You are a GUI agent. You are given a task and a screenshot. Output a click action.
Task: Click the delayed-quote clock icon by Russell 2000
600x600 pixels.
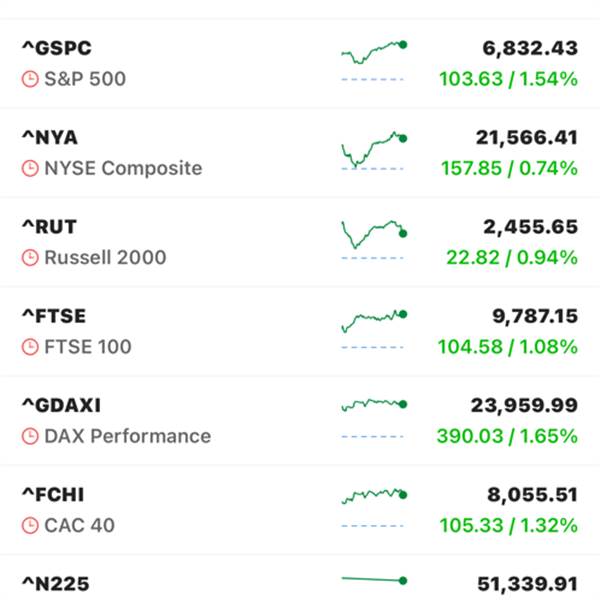point(30,257)
